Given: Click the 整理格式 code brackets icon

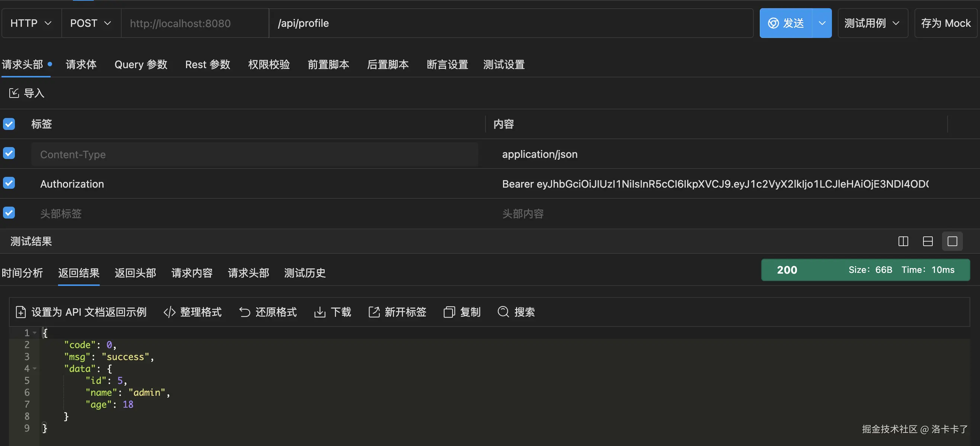Looking at the screenshot, I should 169,312.
